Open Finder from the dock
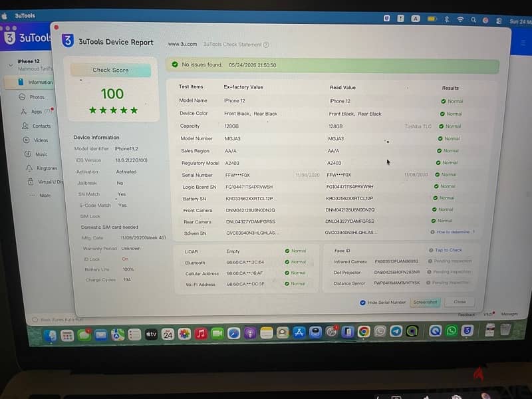This screenshot has height=399, width=532. (x=51, y=336)
